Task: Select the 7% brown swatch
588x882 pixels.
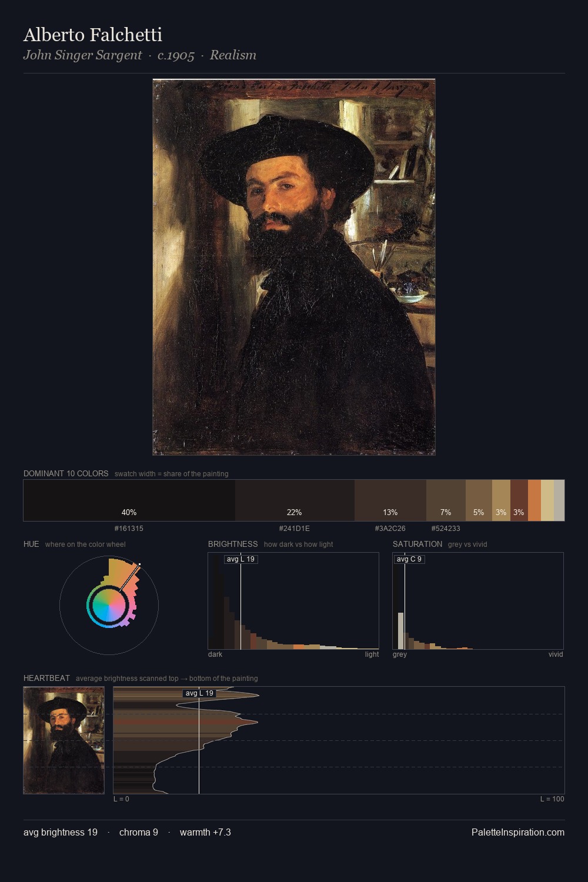Action: pos(446,500)
